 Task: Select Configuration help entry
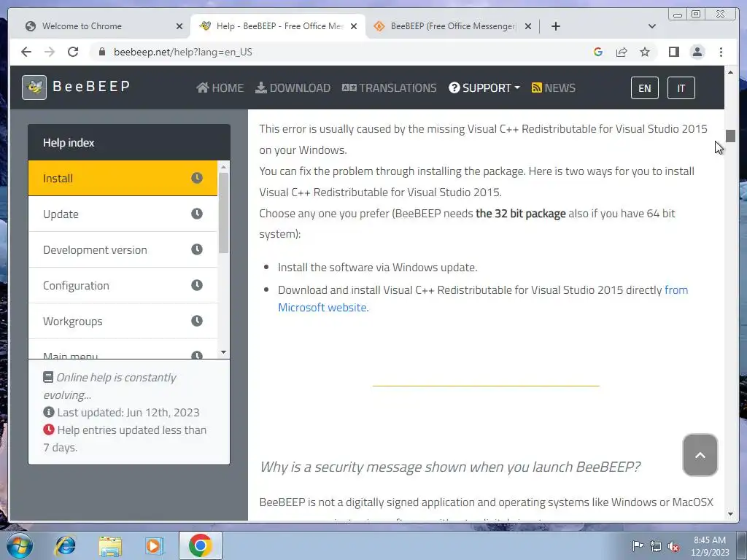pyautogui.click(x=123, y=285)
